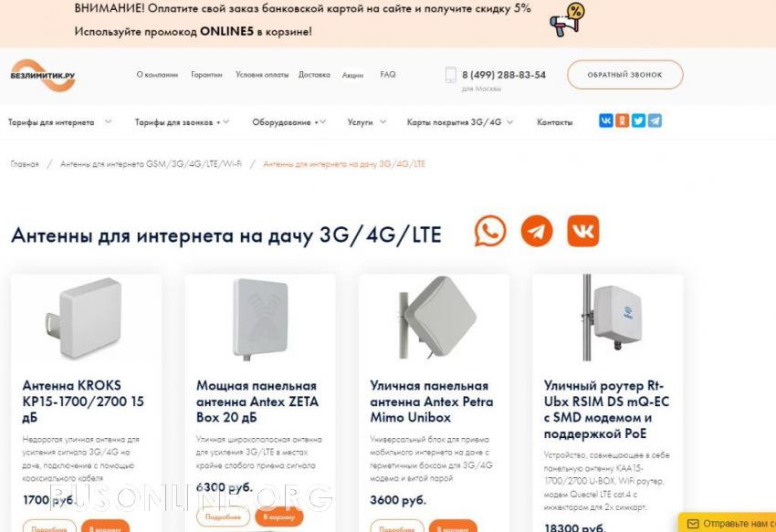Screen dimensions: 776x532
Task: Click the Безлимитик.ру logo
Action: [x=43, y=76]
